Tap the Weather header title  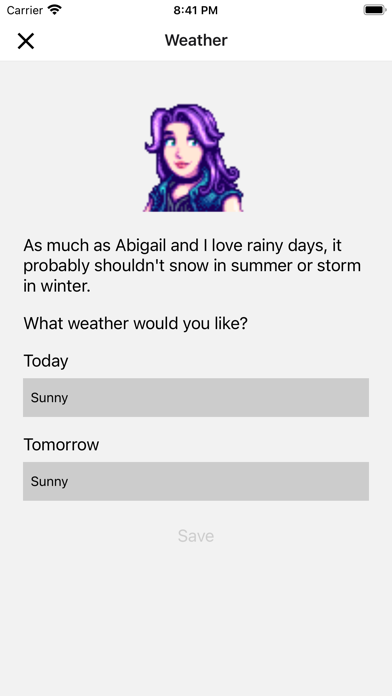(x=196, y=40)
